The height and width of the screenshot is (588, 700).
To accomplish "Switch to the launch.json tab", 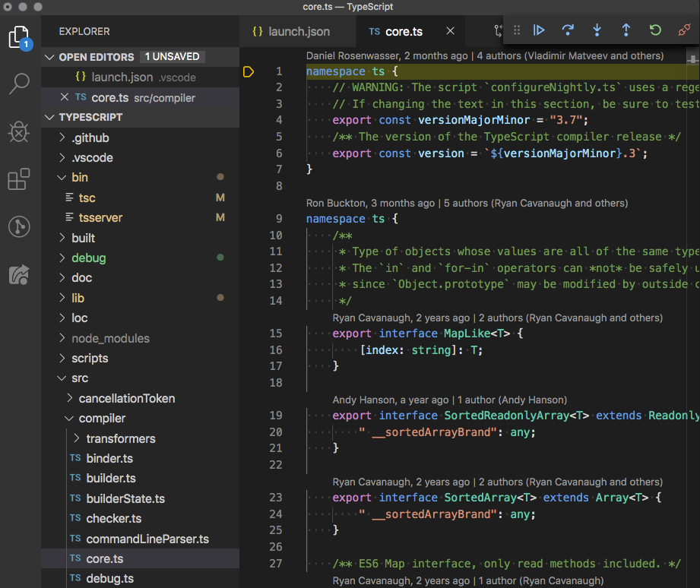I will (297, 31).
